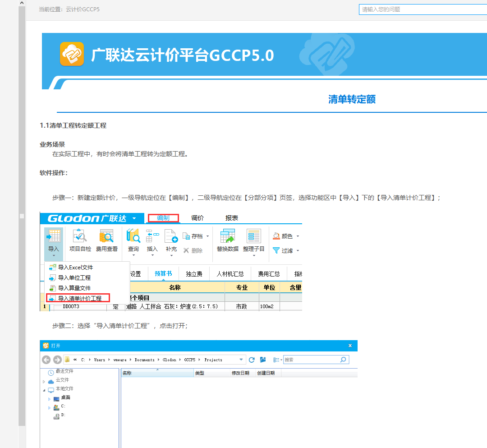Click the forward arrow in the 打开 dialog
487x448 pixels.
point(57,360)
